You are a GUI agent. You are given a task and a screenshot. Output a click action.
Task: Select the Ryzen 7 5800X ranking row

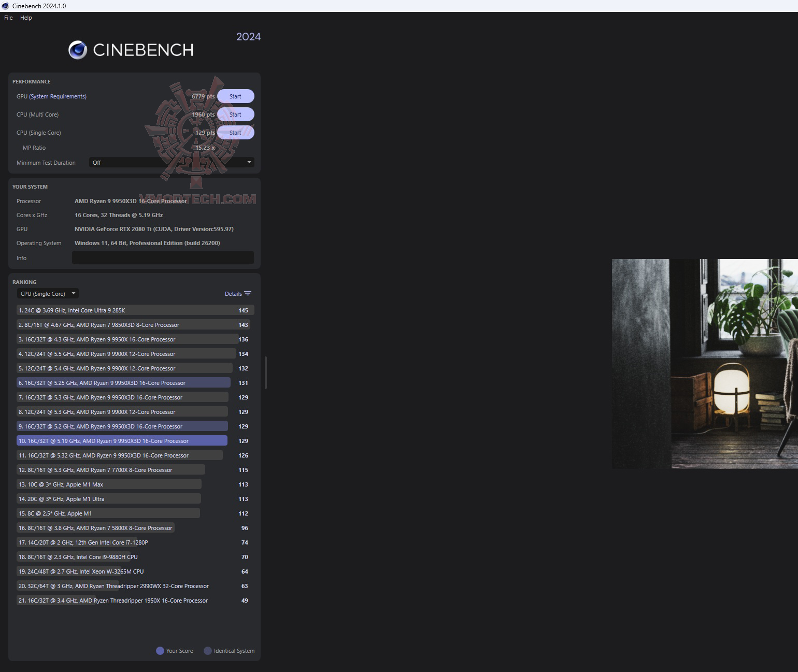pyautogui.click(x=135, y=528)
